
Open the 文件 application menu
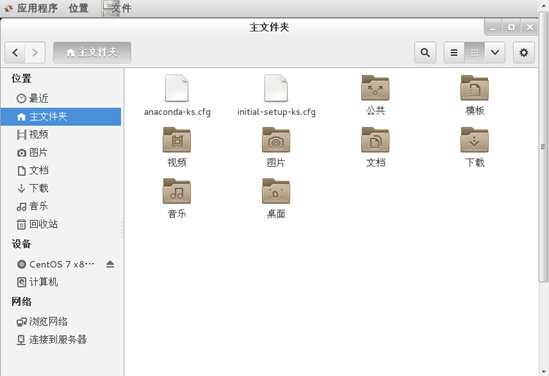click(x=117, y=8)
